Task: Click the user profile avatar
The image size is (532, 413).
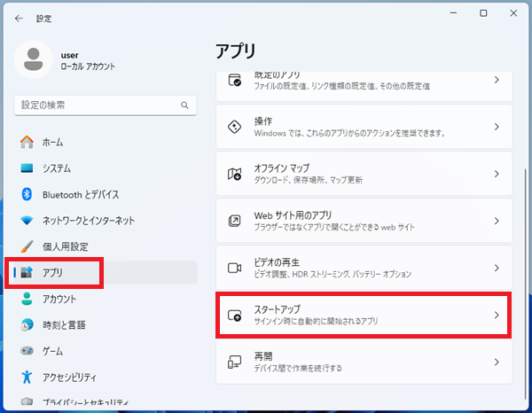Action: pos(34,59)
